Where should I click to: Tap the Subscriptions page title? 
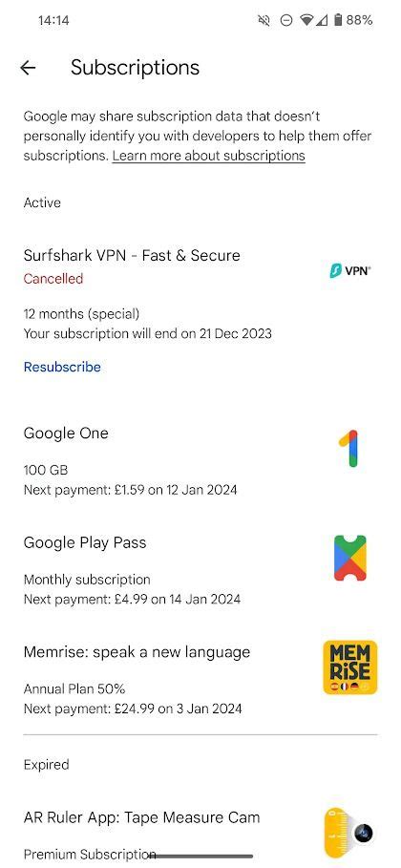(x=136, y=68)
